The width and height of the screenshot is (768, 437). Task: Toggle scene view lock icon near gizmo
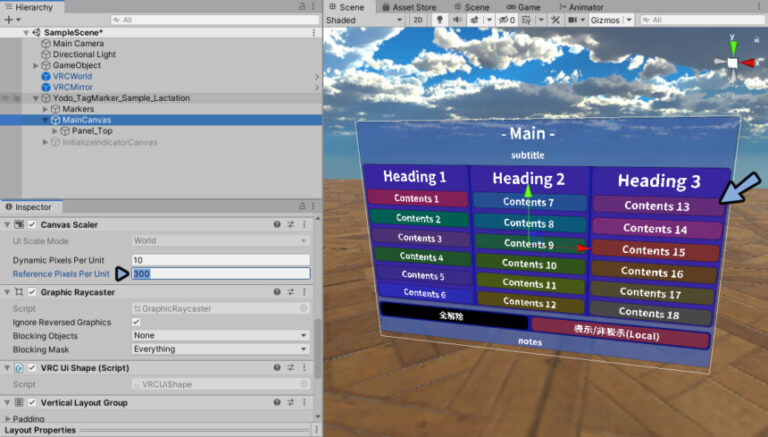(x=757, y=39)
